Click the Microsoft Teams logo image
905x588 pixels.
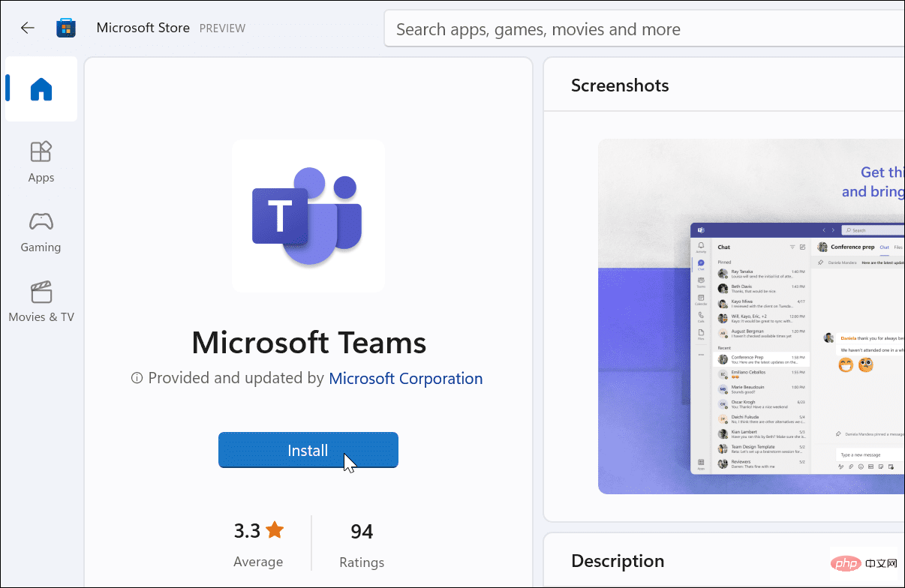308,215
